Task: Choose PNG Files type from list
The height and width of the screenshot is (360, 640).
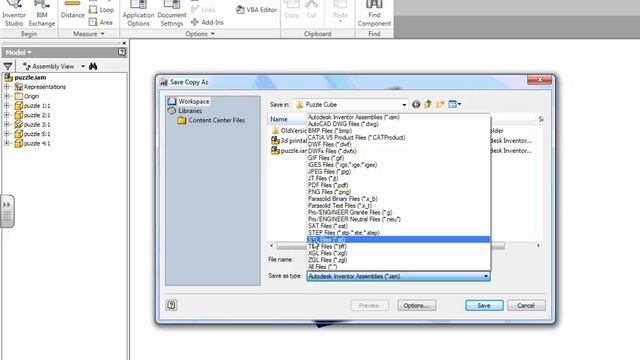Action: click(x=398, y=192)
